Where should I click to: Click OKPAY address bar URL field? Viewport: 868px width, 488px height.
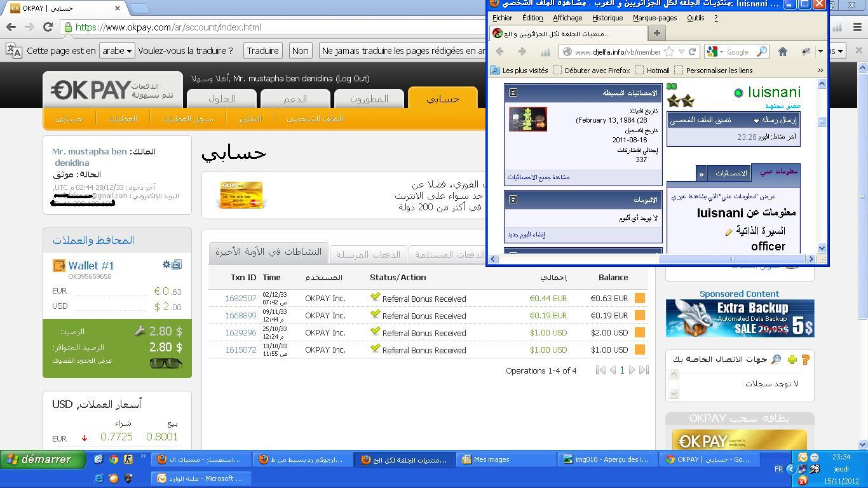point(273,27)
